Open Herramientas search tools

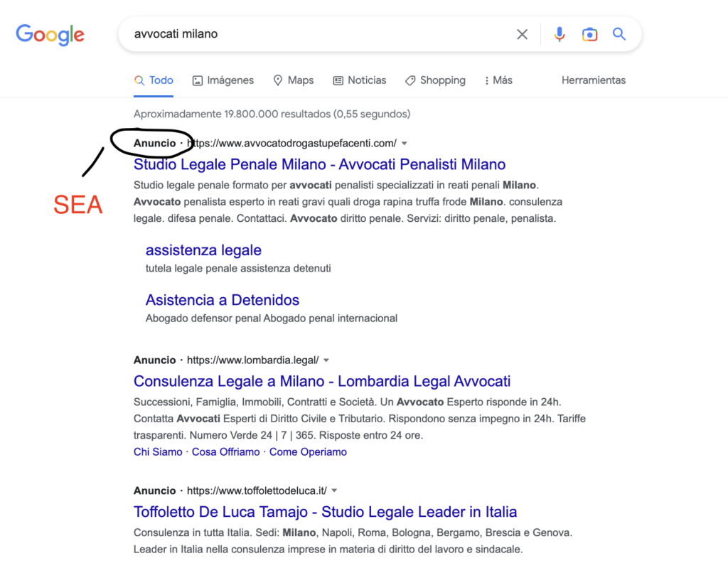coord(594,80)
